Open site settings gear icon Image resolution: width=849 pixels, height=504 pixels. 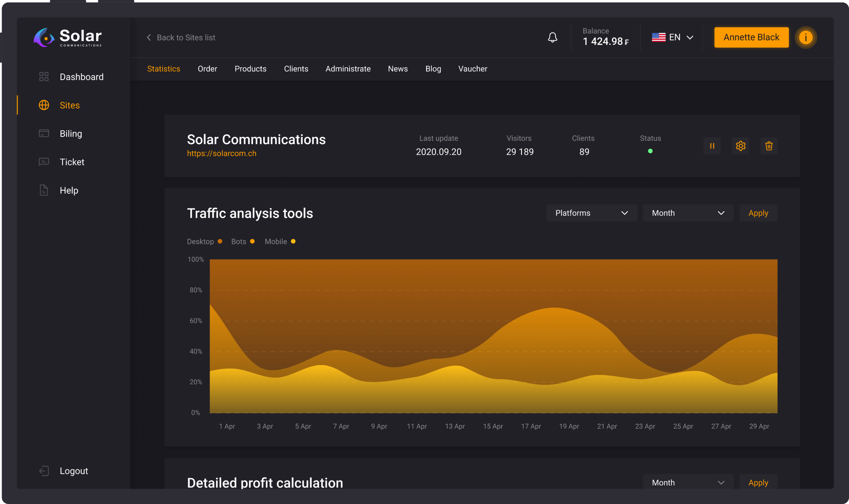click(740, 146)
